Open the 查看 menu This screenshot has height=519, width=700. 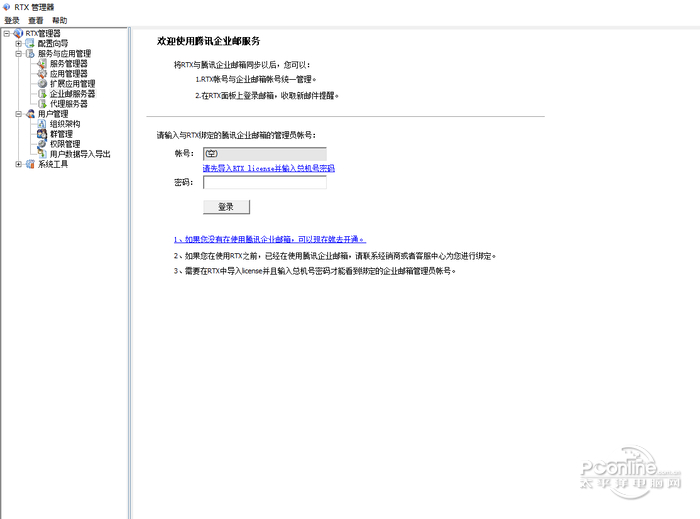click(x=36, y=21)
